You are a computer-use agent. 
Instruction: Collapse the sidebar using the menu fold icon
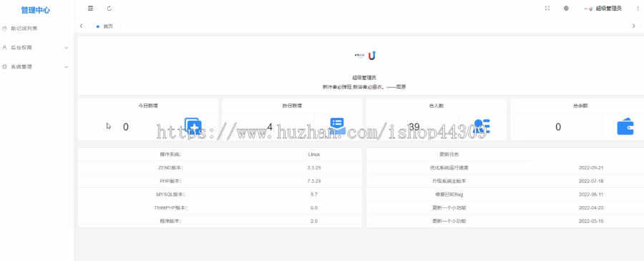90,8
